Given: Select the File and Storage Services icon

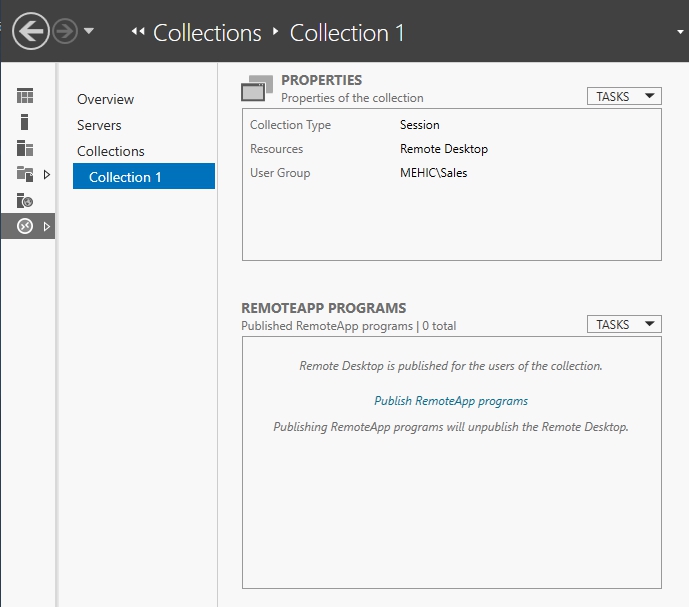Looking at the screenshot, I should click(x=25, y=174).
